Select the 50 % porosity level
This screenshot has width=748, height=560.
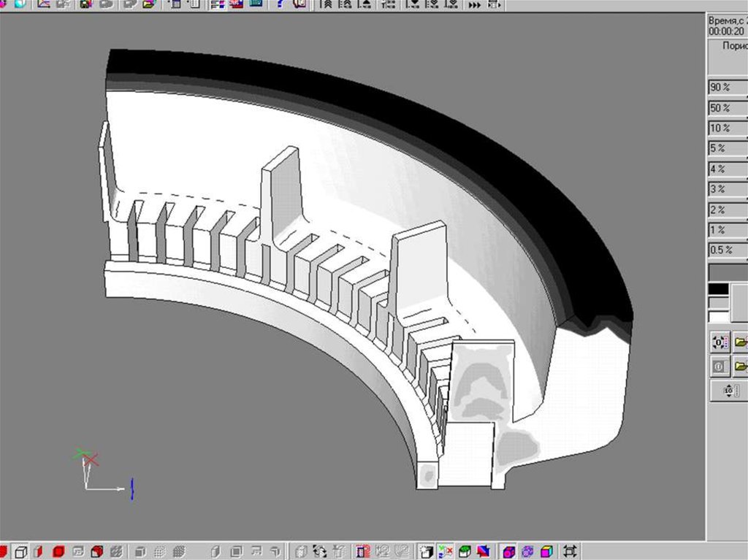[727, 108]
